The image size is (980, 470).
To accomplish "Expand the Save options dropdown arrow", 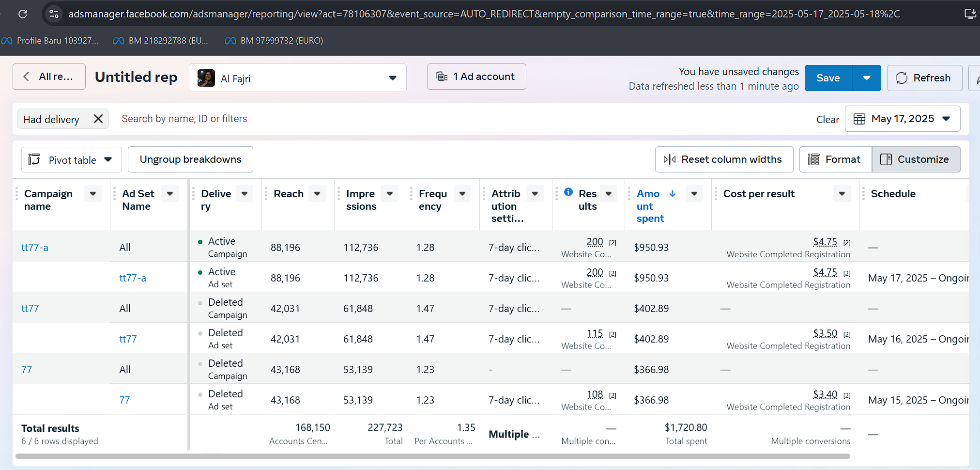I will [x=866, y=78].
